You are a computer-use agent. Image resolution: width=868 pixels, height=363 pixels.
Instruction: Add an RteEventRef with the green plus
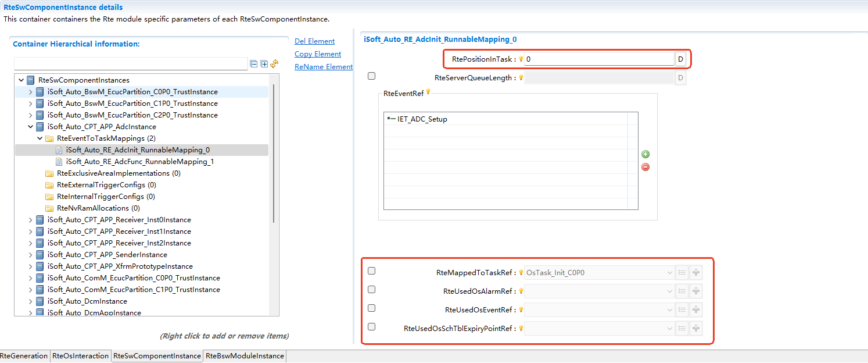click(645, 154)
